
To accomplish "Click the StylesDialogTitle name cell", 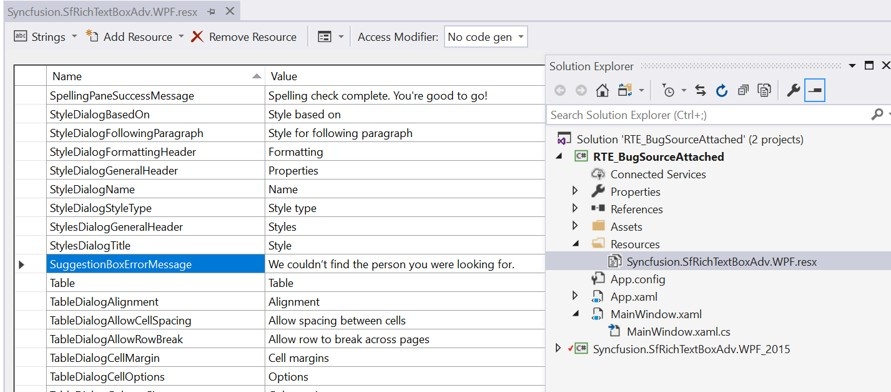I will (155, 245).
